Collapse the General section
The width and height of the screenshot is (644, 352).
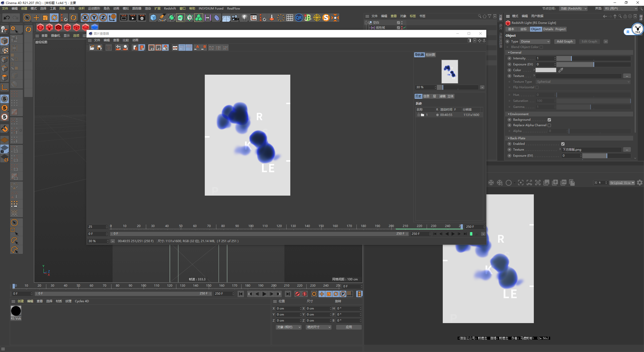point(509,53)
